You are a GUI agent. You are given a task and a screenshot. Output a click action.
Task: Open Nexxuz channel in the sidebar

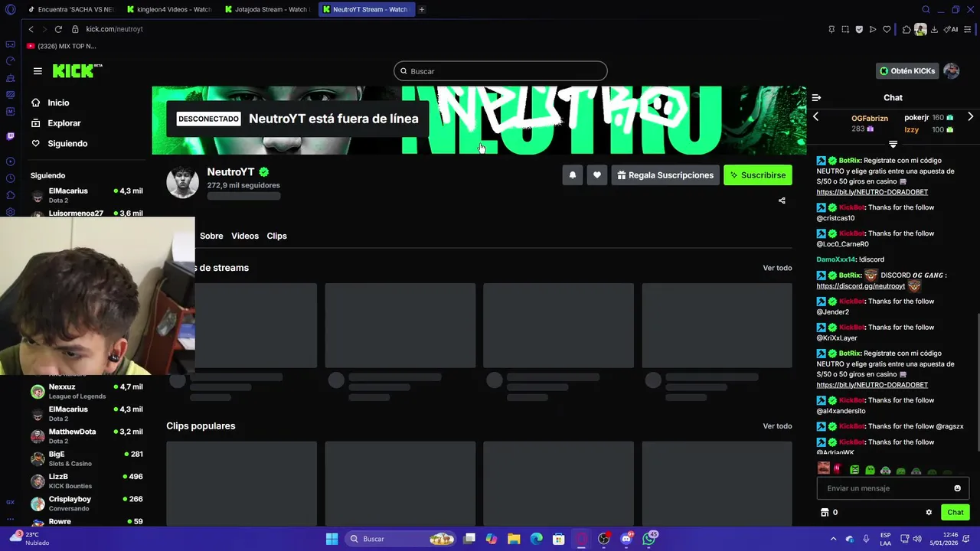[87, 391]
